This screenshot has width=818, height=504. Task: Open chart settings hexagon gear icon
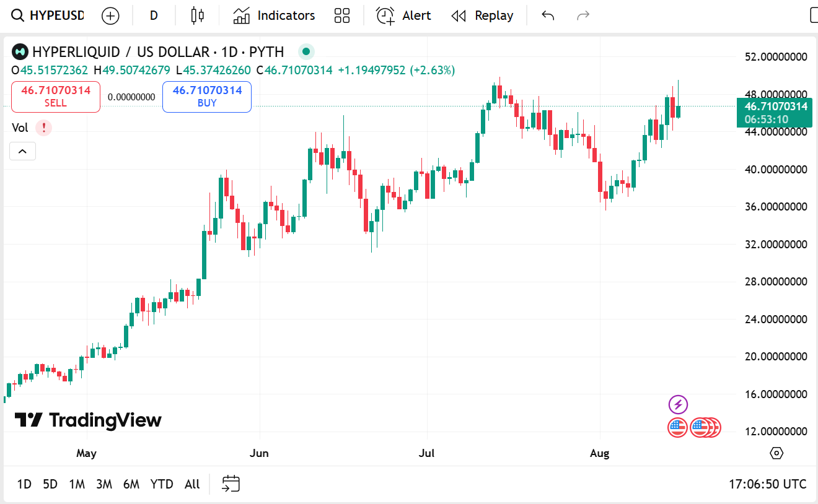[x=776, y=453]
